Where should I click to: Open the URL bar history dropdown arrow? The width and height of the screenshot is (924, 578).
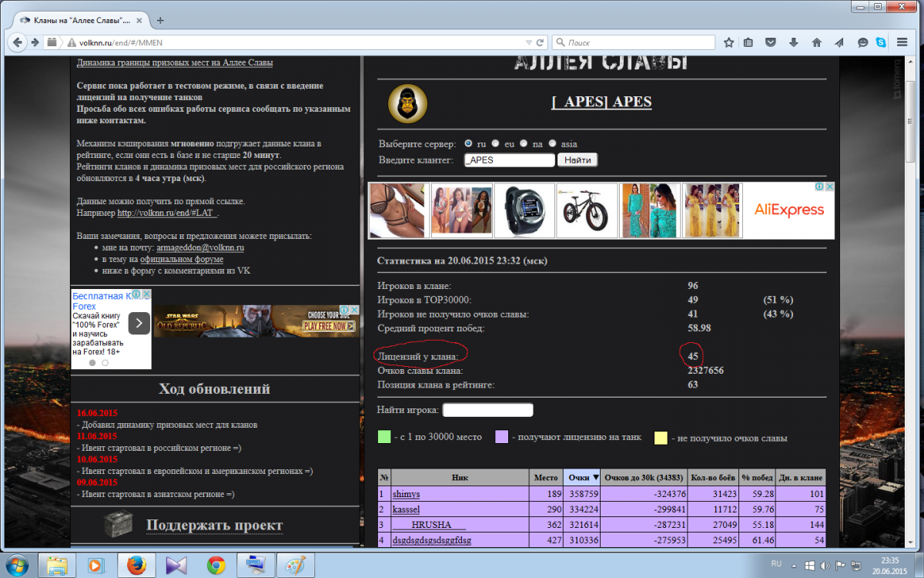tap(527, 42)
